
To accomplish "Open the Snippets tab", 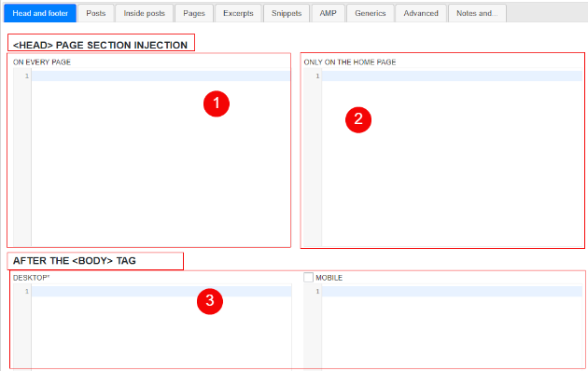I will [287, 13].
